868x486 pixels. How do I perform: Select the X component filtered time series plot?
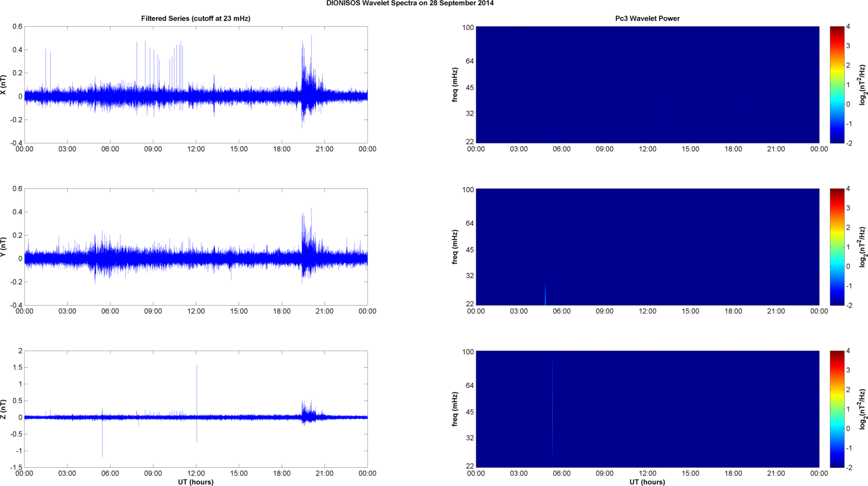[x=196, y=85]
